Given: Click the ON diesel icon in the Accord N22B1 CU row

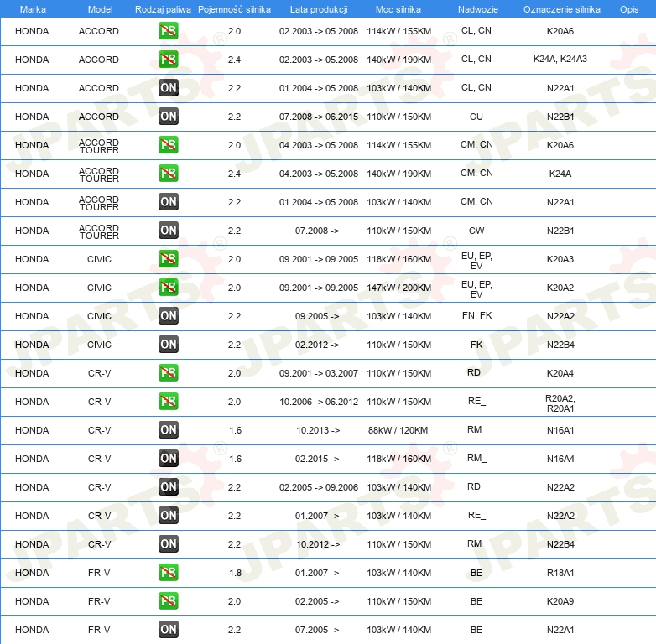Looking at the screenshot, I should 168,117.
